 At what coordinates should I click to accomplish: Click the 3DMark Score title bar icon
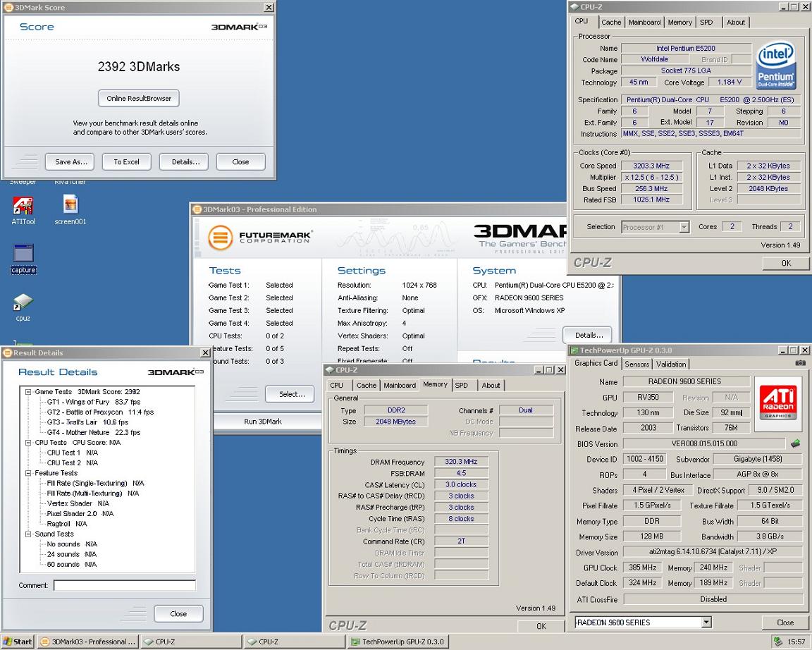click(x=8, y=7)
